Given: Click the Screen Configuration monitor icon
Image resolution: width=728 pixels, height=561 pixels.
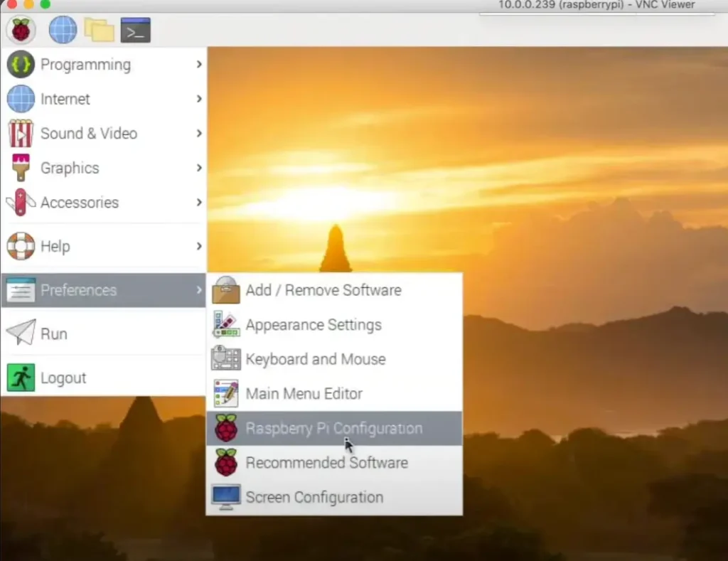Looking at the screenshot, I should [x=226, y=497].
